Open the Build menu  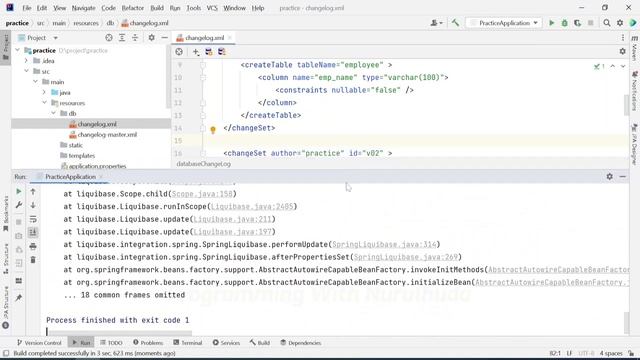[x=157, y=8]
